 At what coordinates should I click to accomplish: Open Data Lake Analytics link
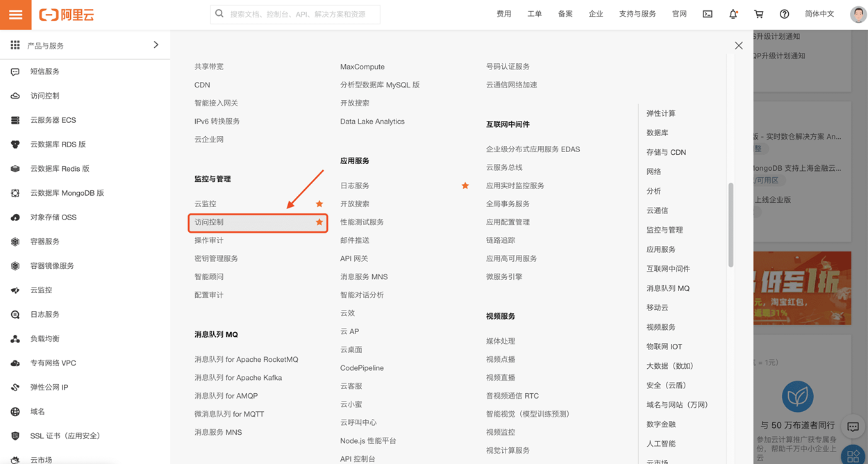(372, 122)
